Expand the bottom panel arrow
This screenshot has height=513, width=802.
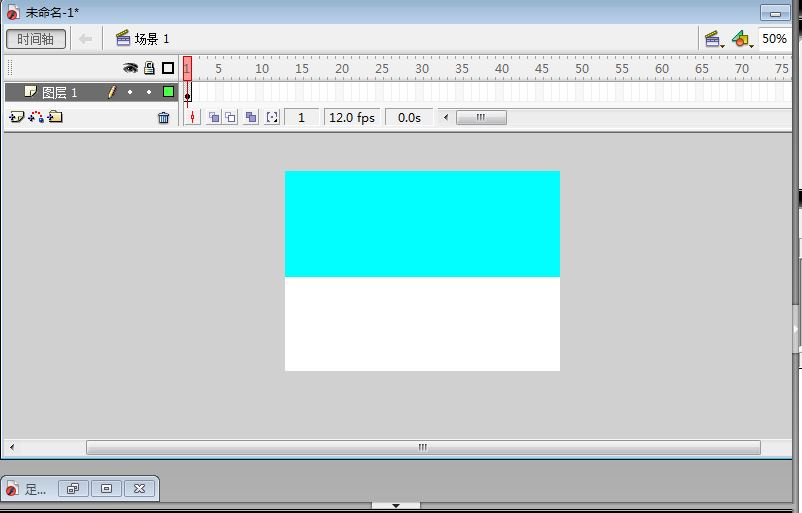click(x=396, y=505)
